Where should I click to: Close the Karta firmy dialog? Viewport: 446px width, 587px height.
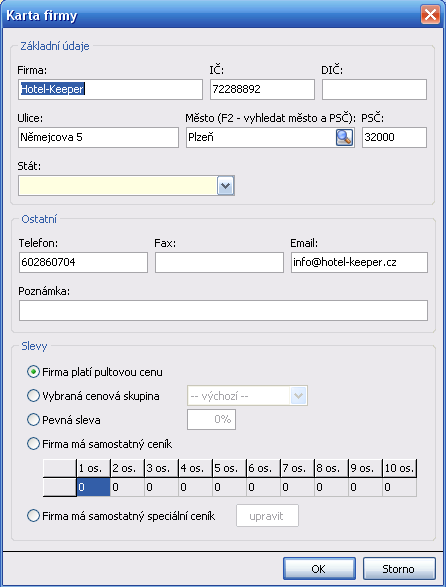point(430,15)
